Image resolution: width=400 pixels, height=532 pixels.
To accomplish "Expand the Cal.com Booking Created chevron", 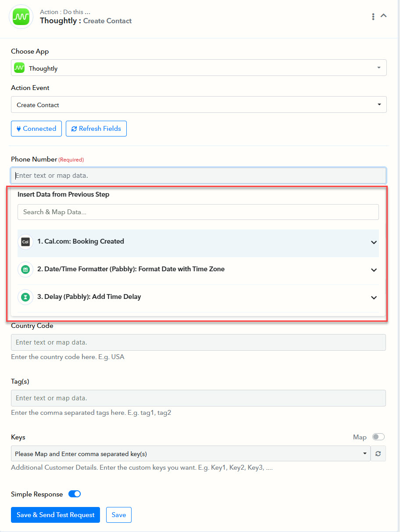I will click(374, 242).
